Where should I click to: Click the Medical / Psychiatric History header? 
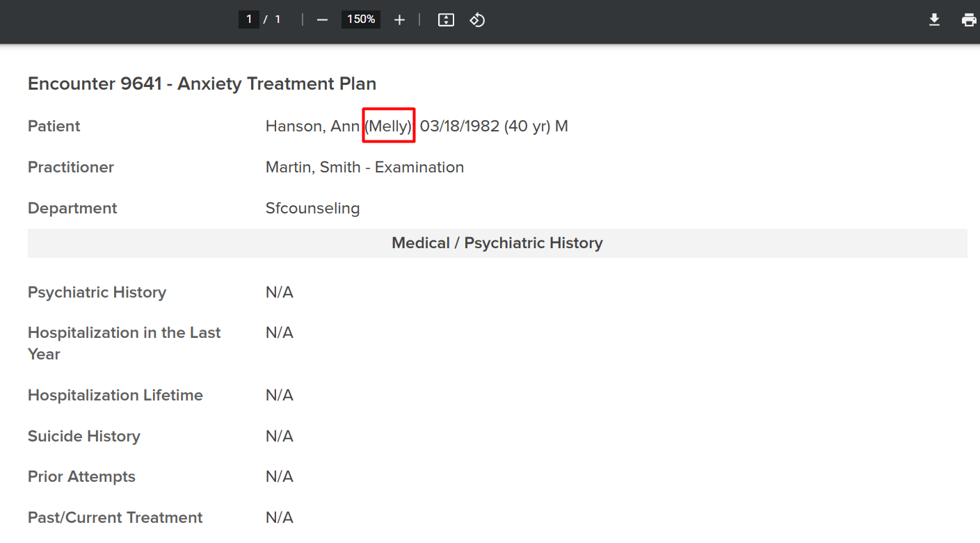[x=497, y=243]
